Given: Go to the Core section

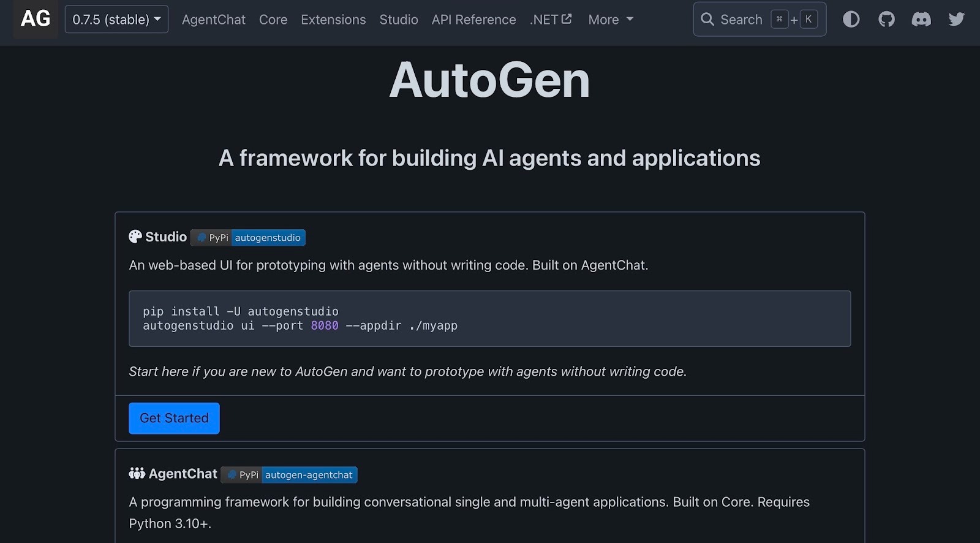Looking at the screenshot, I should (x=273, y=20).
